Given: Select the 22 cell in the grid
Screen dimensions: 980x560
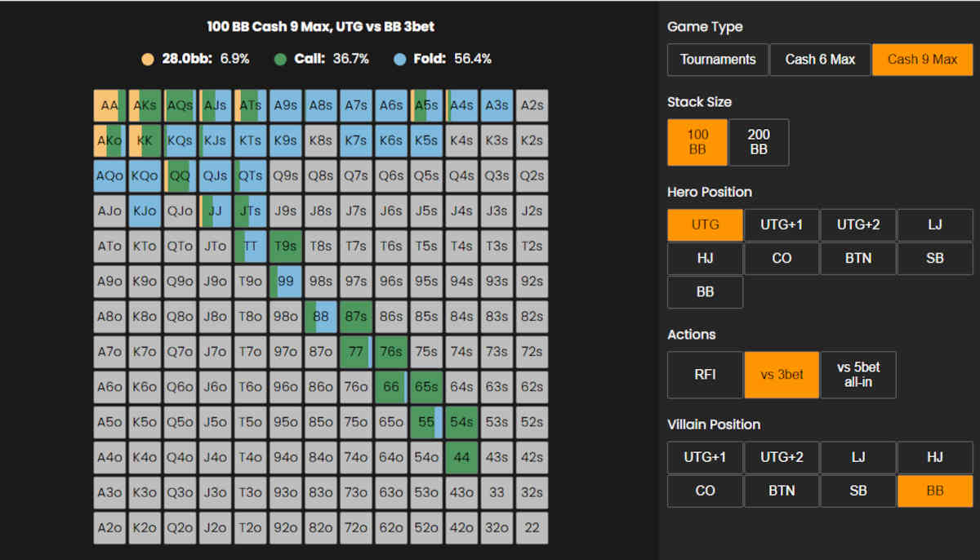Looking at the screenshot, I should click(532, 527).
